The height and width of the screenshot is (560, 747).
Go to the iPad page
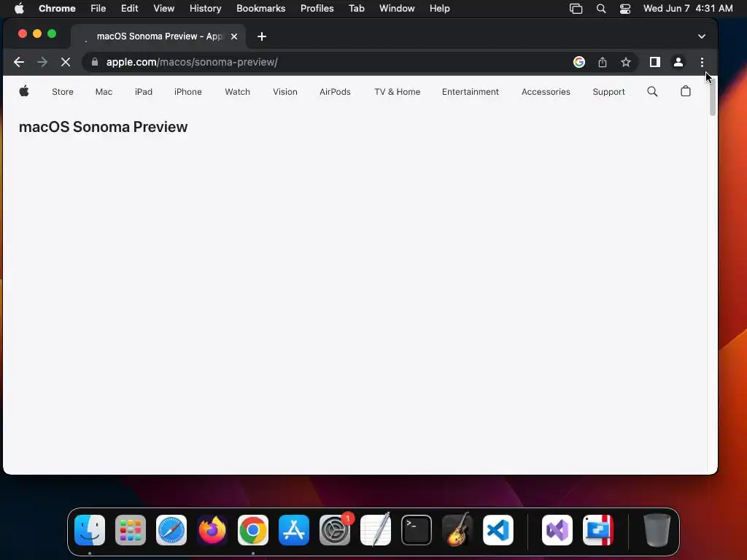coord(144,92)
